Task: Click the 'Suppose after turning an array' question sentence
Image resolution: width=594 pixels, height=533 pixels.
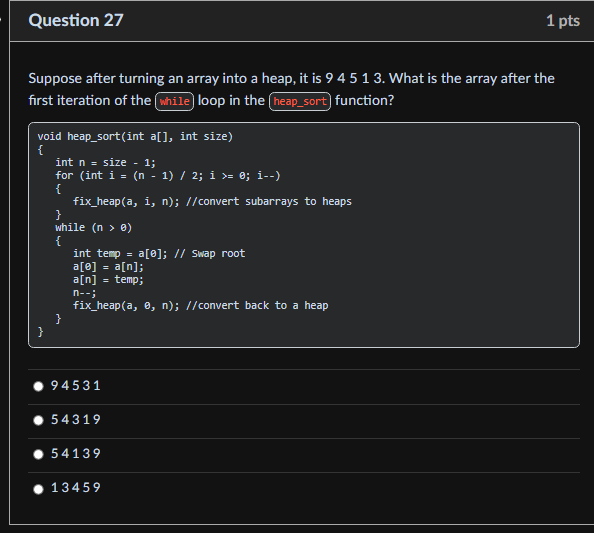Action: click(x=291, y=89)
